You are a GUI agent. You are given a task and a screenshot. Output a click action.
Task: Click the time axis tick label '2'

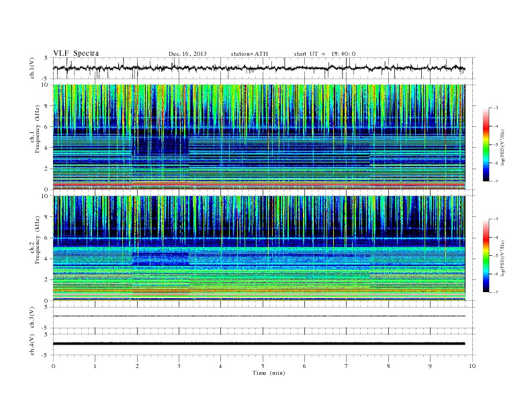pos(137,366)
